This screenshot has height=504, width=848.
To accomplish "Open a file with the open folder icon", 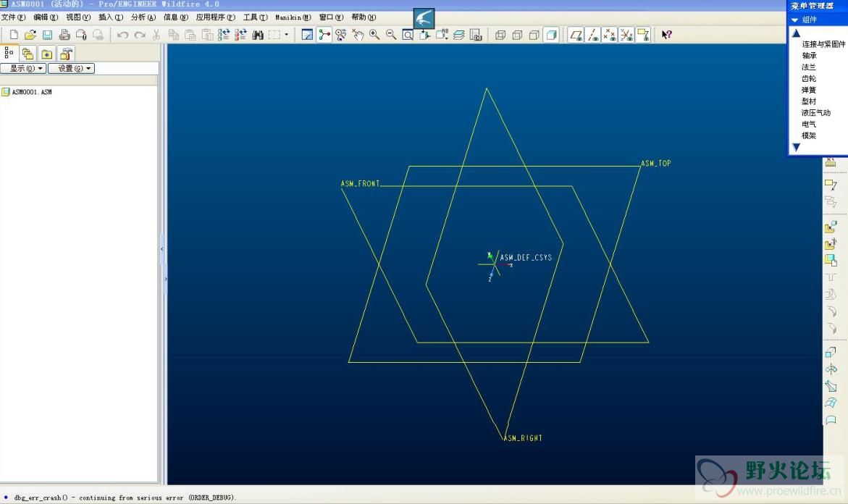I will pos(30,35).
